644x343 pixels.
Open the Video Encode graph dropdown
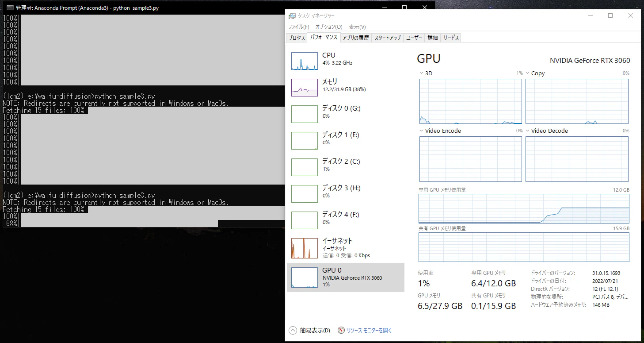421,131
